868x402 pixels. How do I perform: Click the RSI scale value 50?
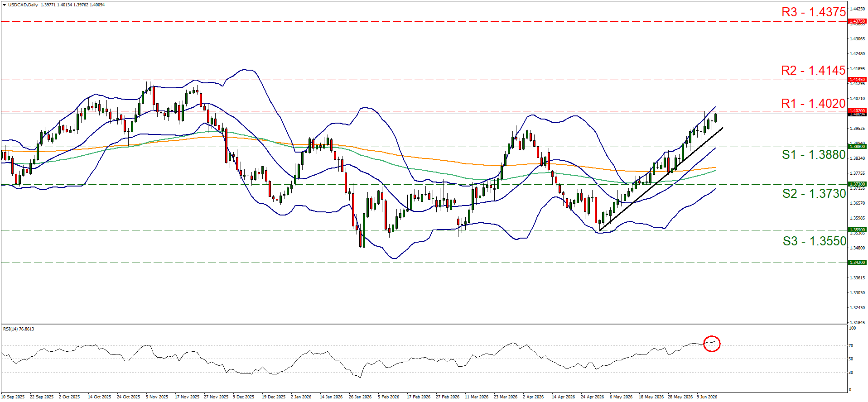coord(851,359)
